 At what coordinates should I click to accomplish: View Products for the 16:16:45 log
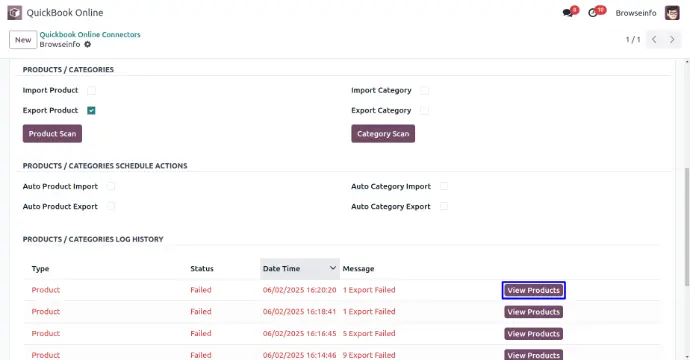click(533, 334)
